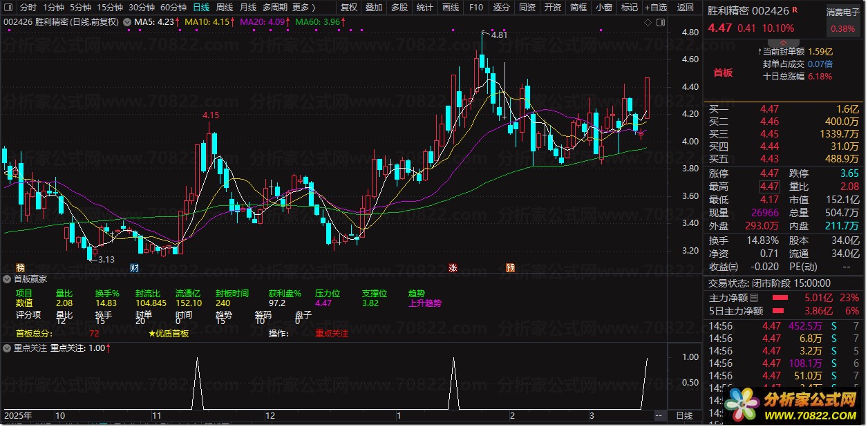Click the ★优质首板 label
Screen dimensions: 868x427
coord(169,333)
